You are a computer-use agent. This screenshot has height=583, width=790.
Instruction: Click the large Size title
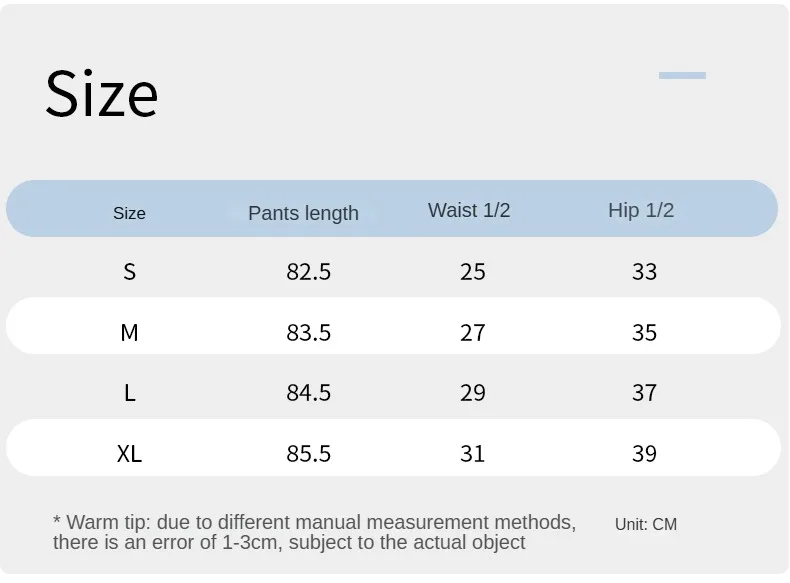point(102,94)
